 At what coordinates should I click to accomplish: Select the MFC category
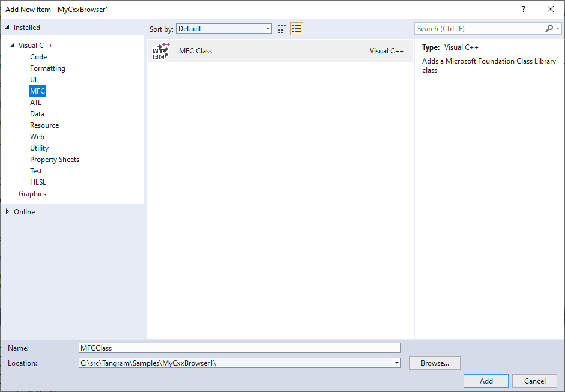(x=37, y=91)
